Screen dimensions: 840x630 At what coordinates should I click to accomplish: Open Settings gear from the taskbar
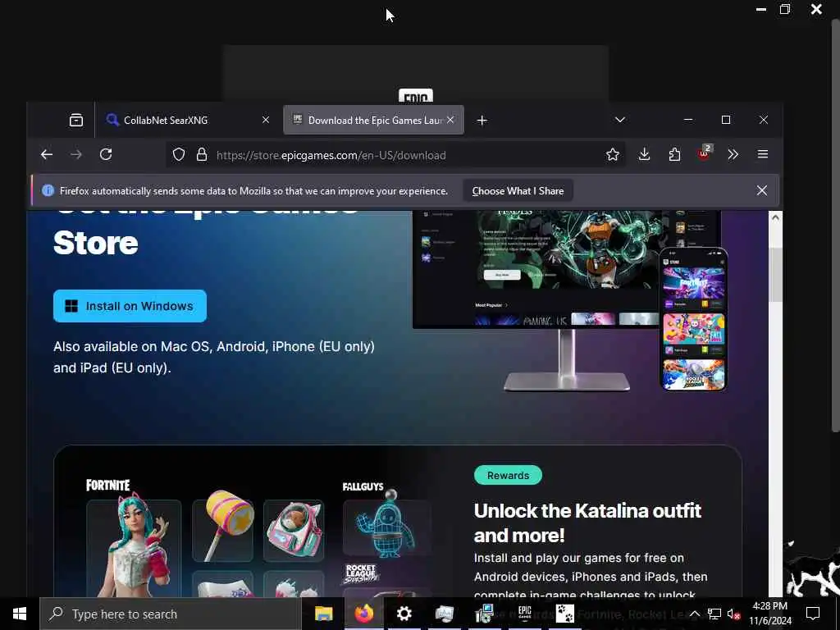[404, 614]
